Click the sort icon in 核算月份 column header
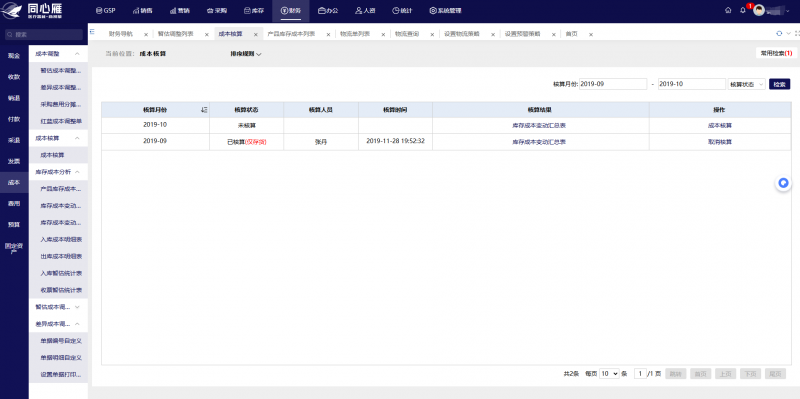The image size is (800, 399). 204,110
